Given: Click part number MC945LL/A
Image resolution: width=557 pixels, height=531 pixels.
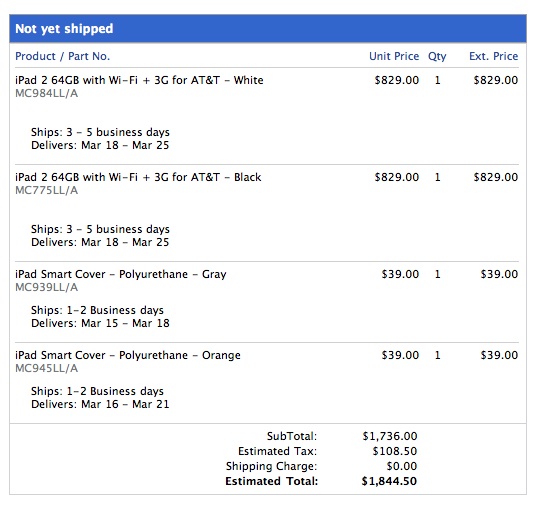Looking at the screenshot, I should tap(47, 368).
